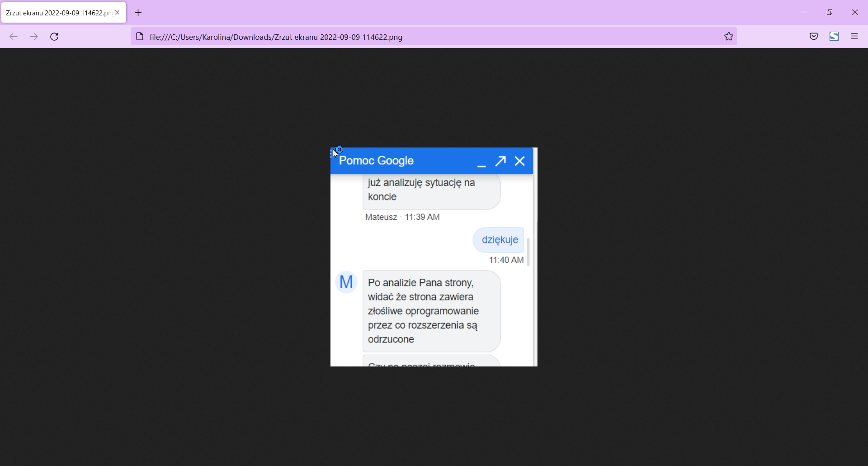
Task: Click the "11:40 AM" timestamp
Action: coord(506,260)
